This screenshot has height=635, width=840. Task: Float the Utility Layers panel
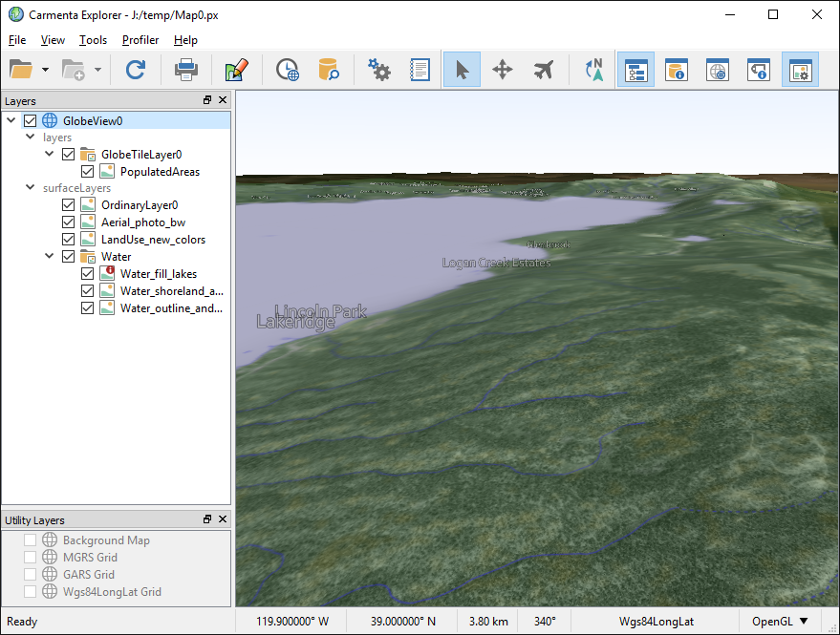207,519
